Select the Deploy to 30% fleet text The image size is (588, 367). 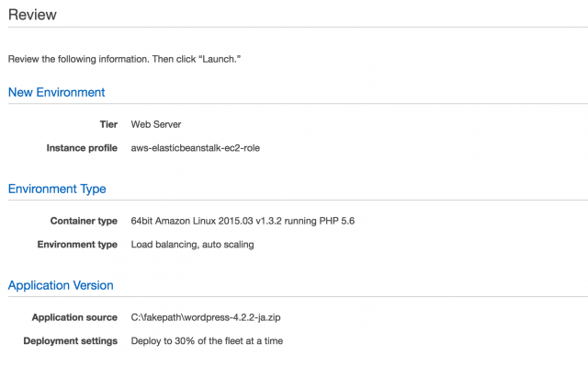(x=207, y=341)
